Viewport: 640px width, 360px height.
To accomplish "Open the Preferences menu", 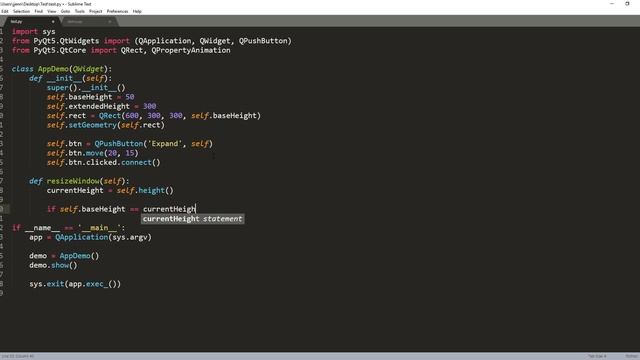I will pos(117,11).
